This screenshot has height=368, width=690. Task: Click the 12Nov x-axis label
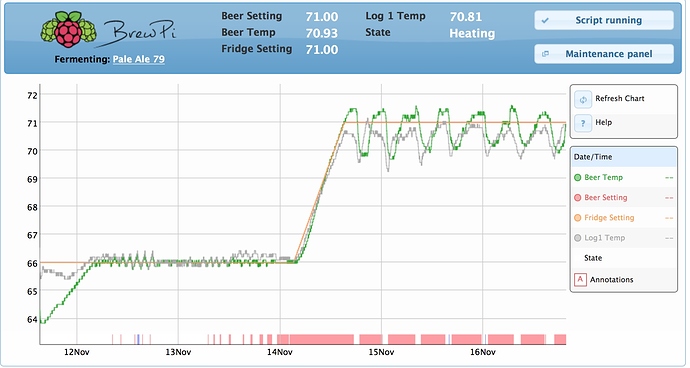point(77,352)
